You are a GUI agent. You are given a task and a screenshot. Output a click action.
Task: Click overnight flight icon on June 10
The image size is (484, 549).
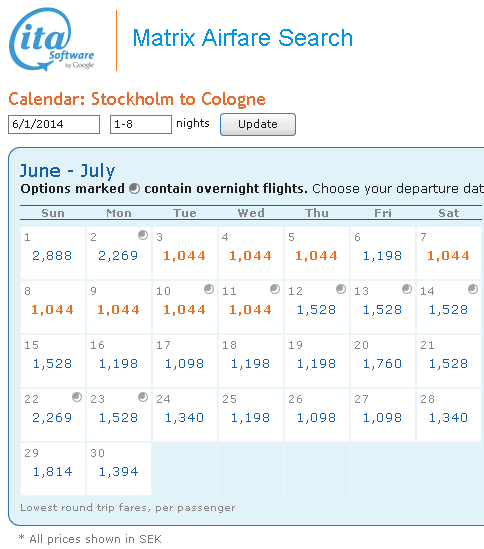coord(209,289)
